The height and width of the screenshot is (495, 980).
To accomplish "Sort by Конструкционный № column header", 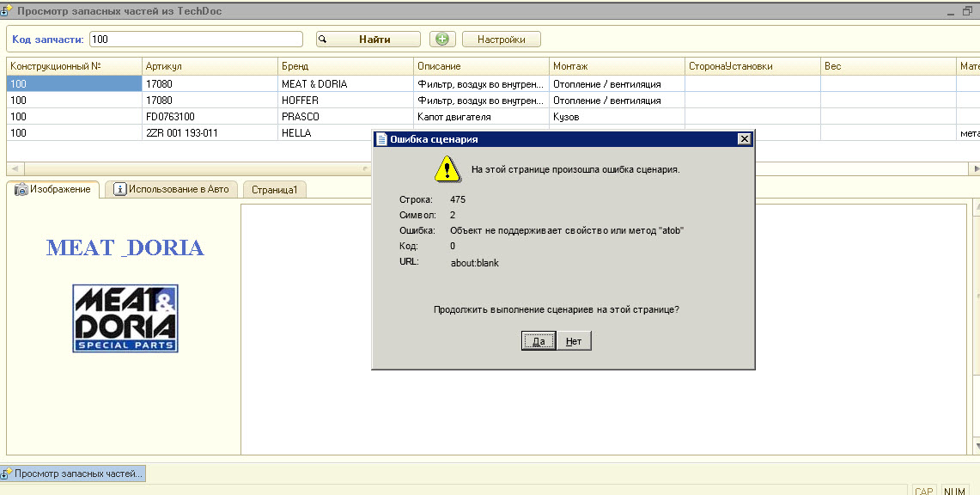I will [x=75, y=66].
